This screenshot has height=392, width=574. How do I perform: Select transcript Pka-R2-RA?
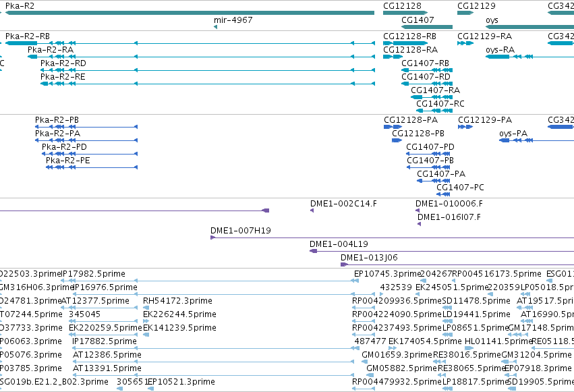click(x=51, y=50)
